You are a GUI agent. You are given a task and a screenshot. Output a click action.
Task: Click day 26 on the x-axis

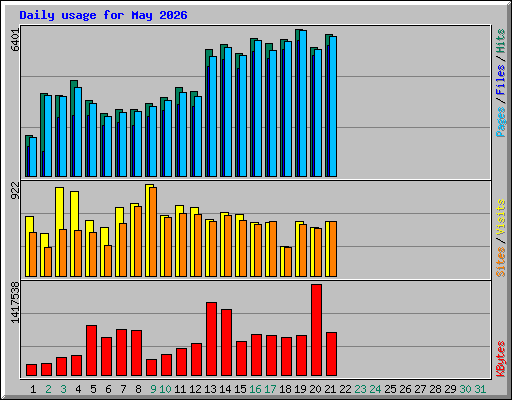coord(405,389)
